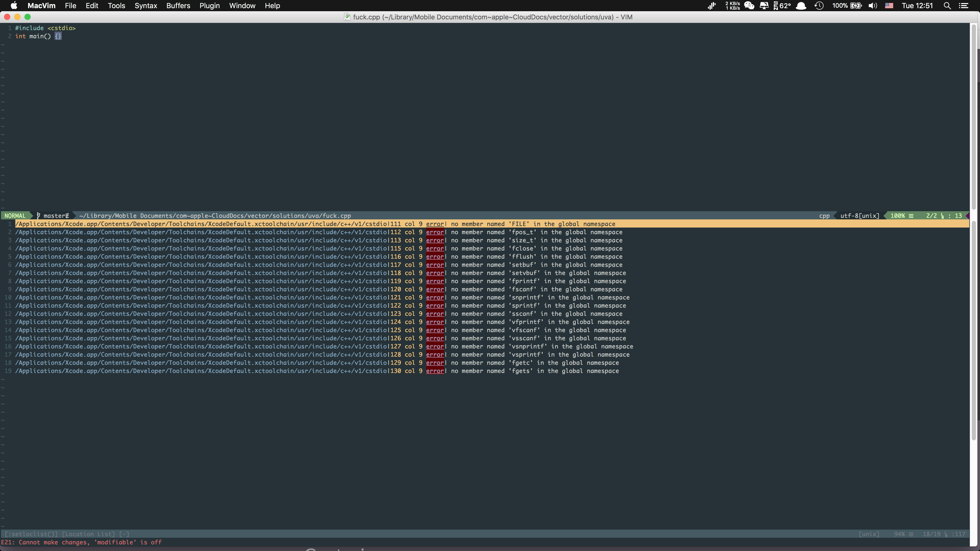This screenshot has height=551, width=980.
Task: Open the Plugin menu
Action: (x=210, y=6)
